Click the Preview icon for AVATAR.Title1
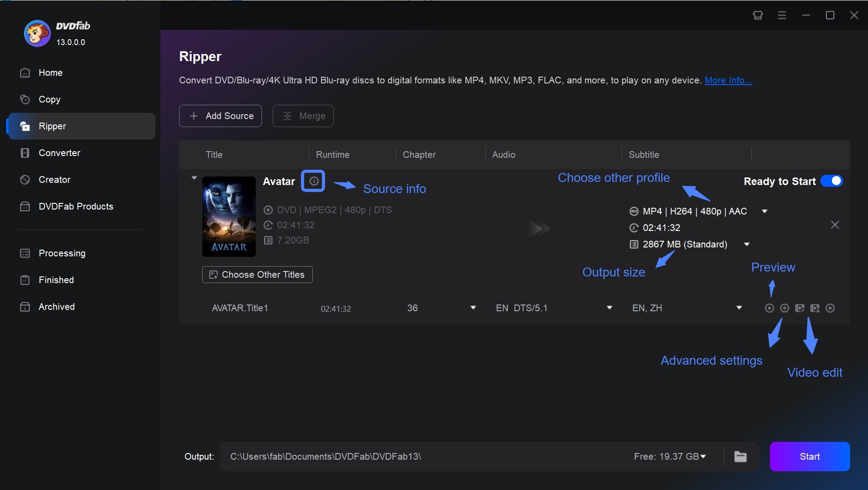Viewport: 868px width, 490px height. pos(769,308)
